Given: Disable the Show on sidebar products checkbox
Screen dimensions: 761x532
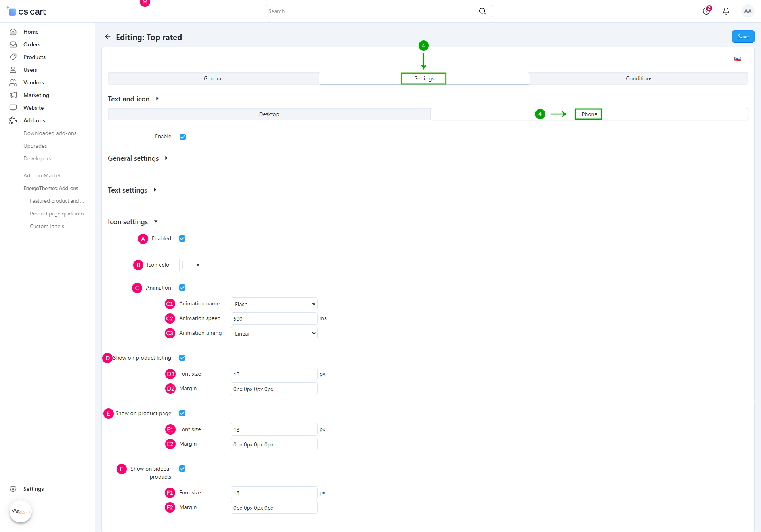Looking at the screenshot, I should tap(182, 469).
